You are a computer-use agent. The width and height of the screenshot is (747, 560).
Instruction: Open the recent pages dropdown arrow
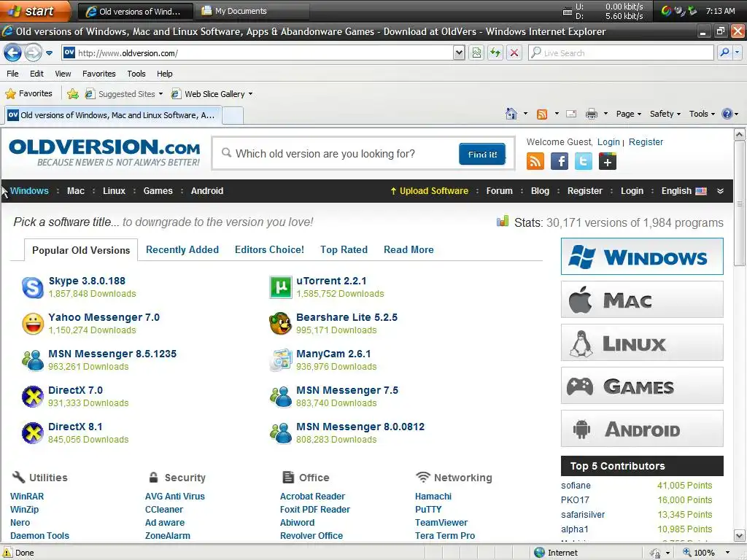click(x=49, y=53)
